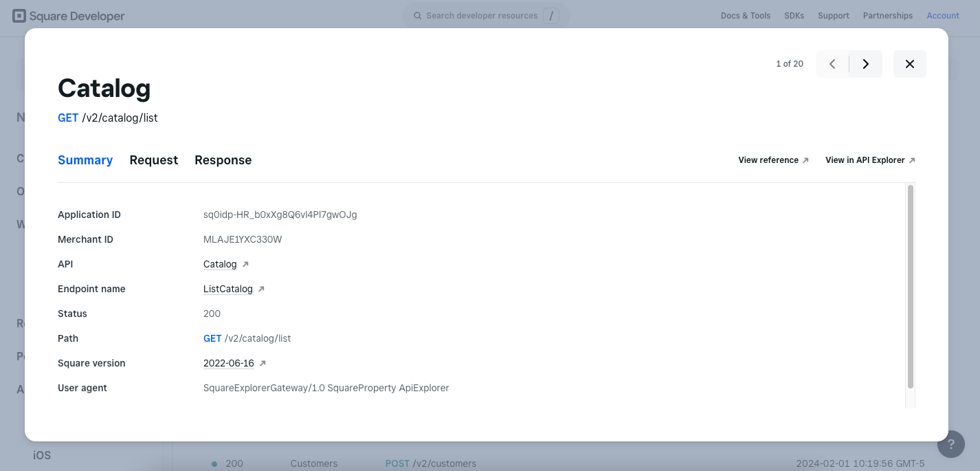Switch to the Response tab

point(223,160)
